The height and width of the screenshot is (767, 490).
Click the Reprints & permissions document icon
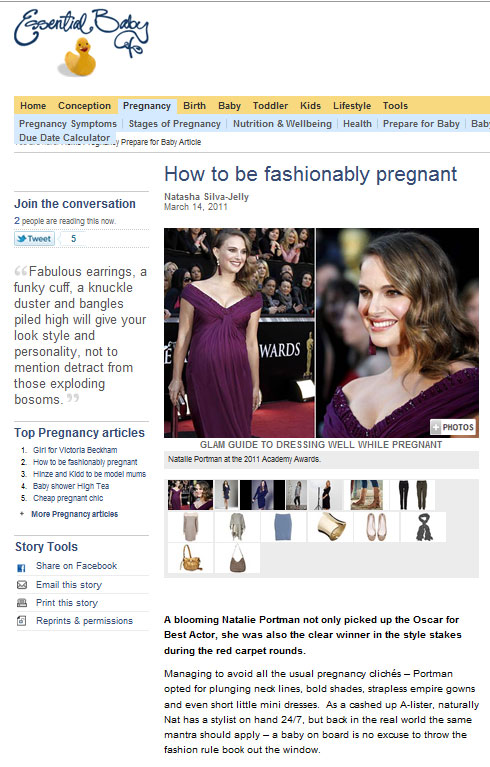pos(22,621)
